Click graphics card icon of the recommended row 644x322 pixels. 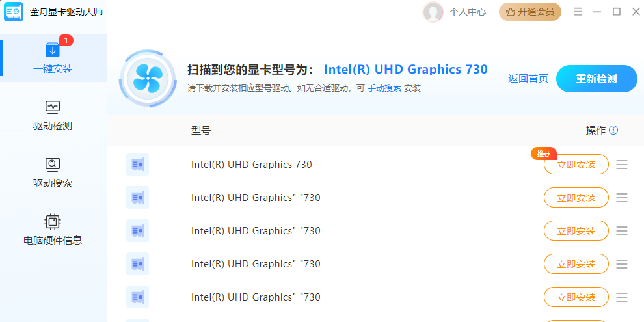pos(138,165)
